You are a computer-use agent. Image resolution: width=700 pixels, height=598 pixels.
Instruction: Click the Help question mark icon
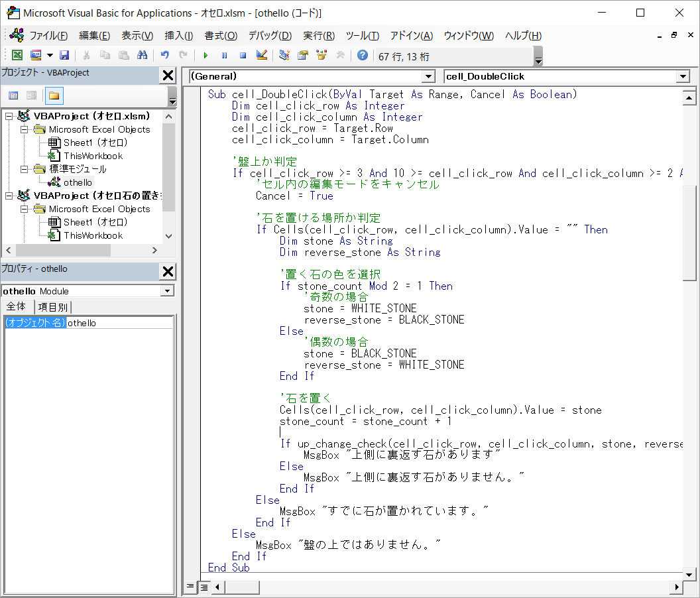tap(363, 56)
